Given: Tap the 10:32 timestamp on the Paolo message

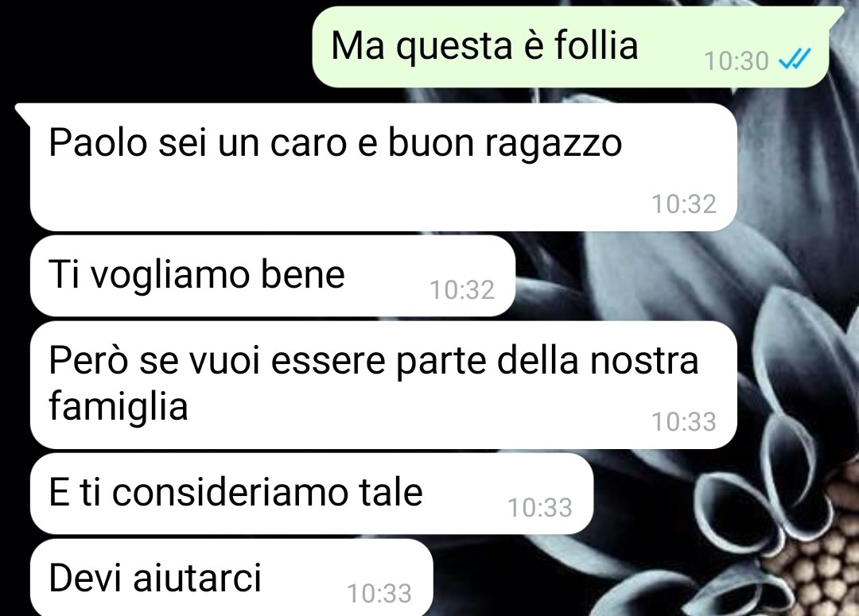Looking at the screenshot, I should click(x=684, y=204).
